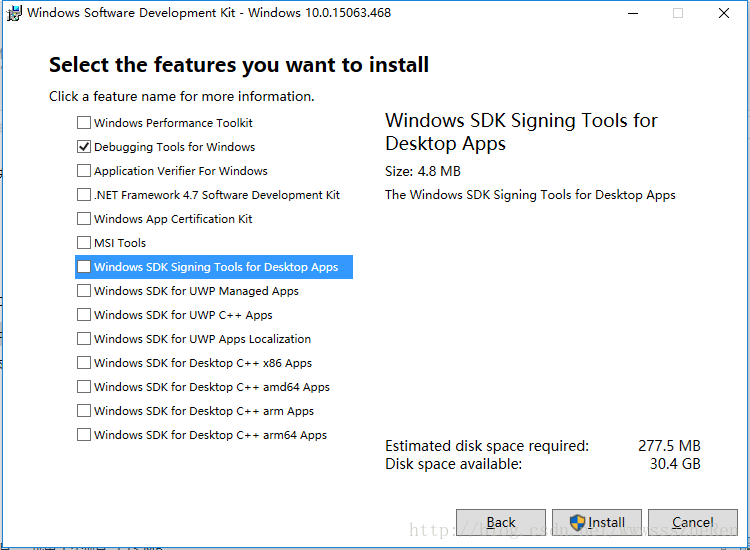Select 'Windows SDK for UWP Managed Apps' label
Image resolution: width=750 pixels, height=550 pixels.
pyautogui.click(x=196, y=291)
